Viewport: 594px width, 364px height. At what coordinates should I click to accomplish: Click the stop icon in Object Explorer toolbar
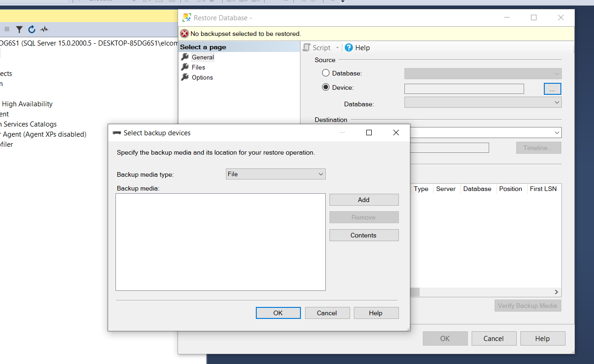7,29
